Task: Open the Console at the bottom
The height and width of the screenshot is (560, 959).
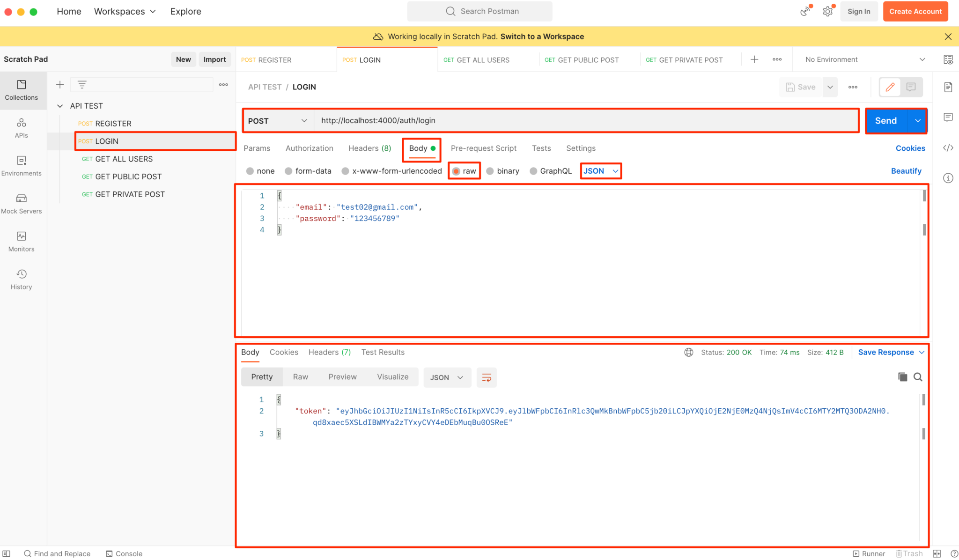Action: (124, 553)
